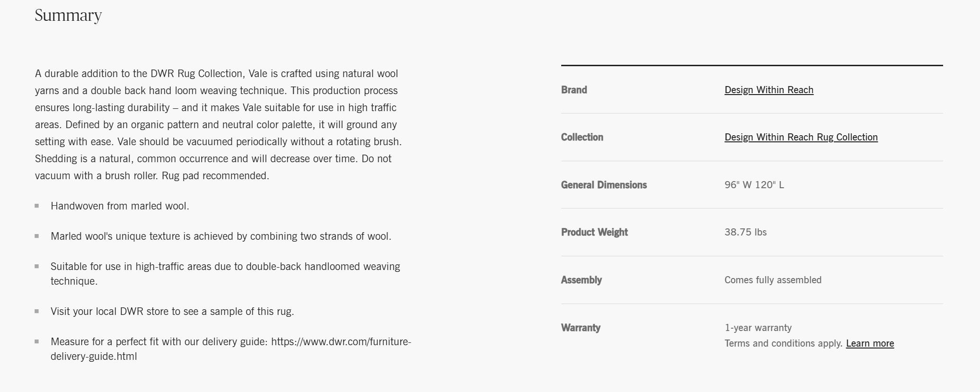
Task: Click the Terms and conditions apply text
Action: (x=783, y=343)
